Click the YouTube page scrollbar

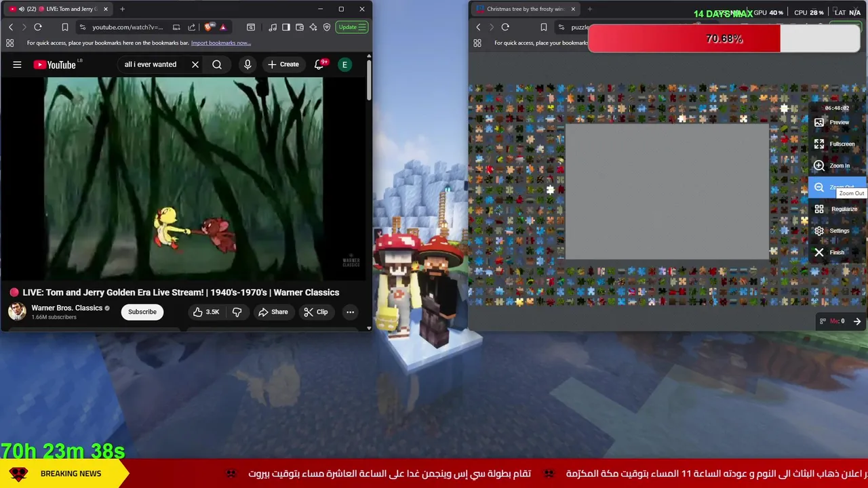pyautogui.click(x=369, y=81)
